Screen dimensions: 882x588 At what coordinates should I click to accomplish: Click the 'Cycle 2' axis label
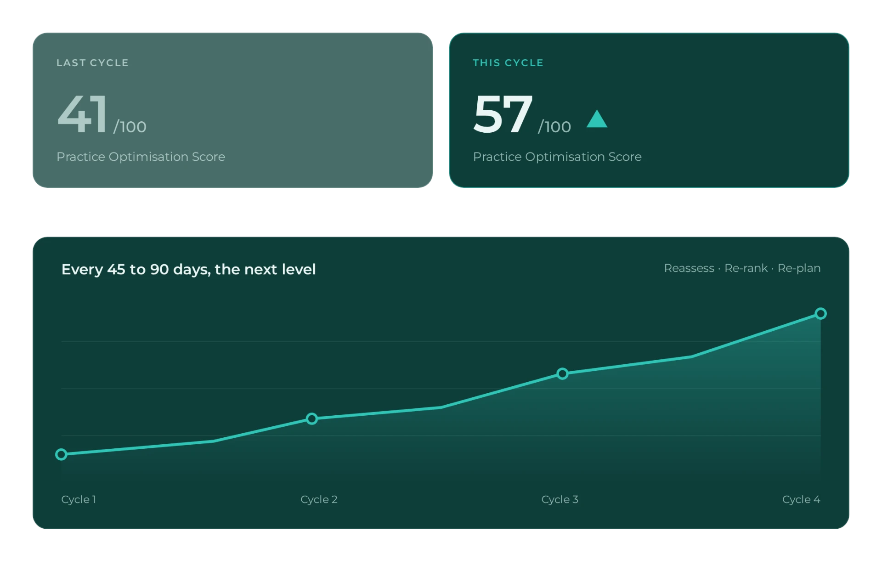pos(319,499)
